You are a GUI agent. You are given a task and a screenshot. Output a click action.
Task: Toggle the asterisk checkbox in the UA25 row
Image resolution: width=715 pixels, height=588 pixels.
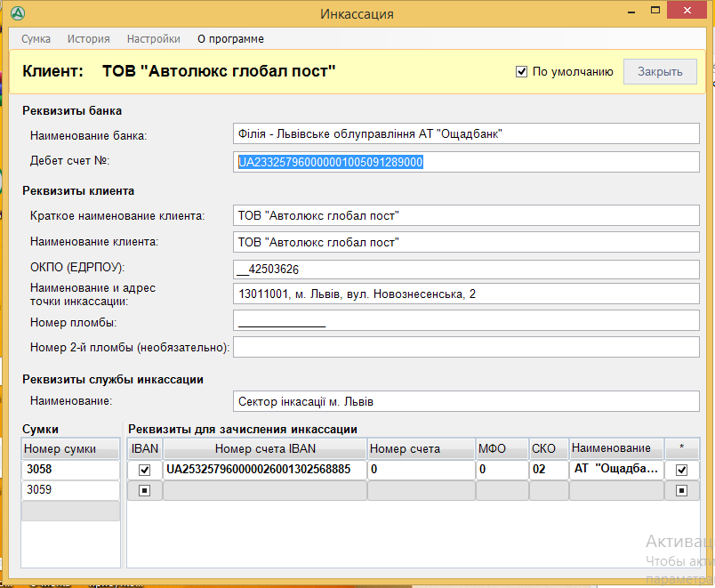[x=682, y=470]
